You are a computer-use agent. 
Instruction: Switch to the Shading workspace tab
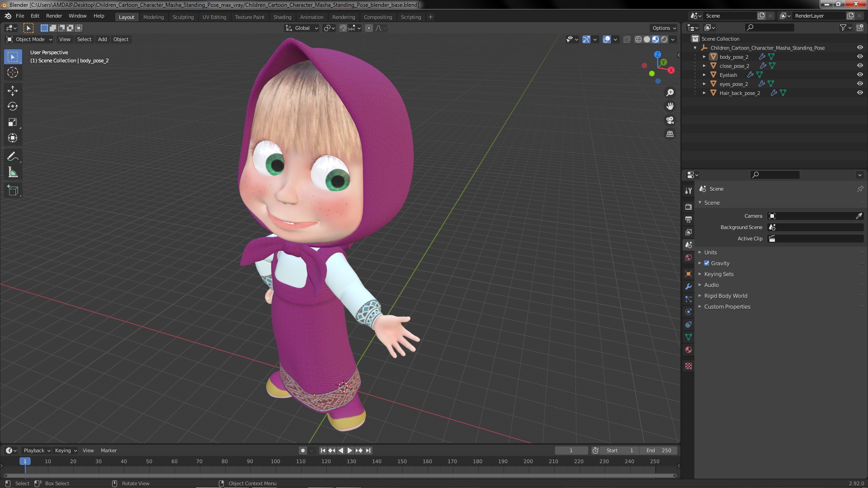(282, 17)
